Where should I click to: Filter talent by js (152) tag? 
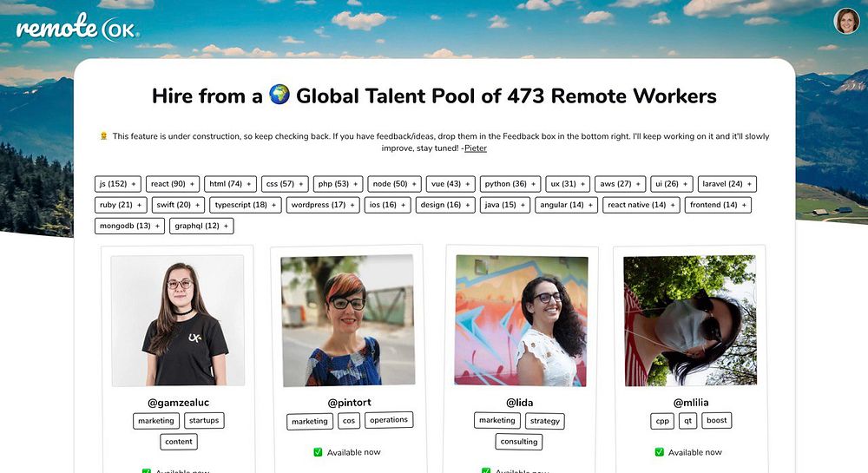pyautogui.click(x=118, y=184)
